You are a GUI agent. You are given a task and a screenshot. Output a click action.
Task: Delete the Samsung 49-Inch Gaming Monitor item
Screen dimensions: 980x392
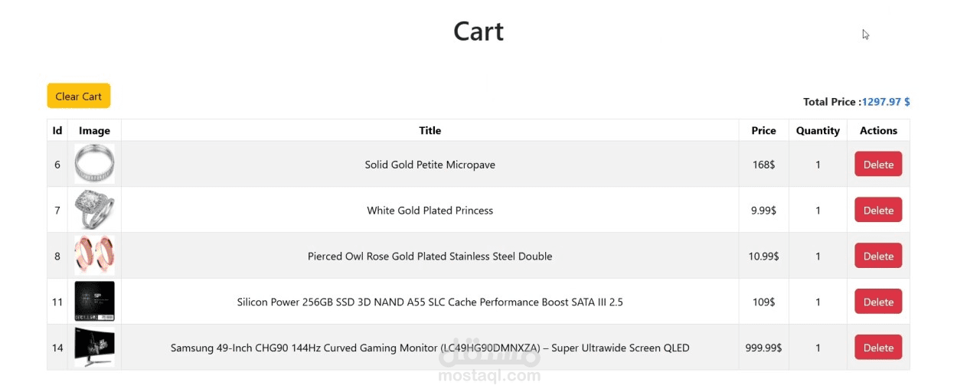click(x=878, y=348)
